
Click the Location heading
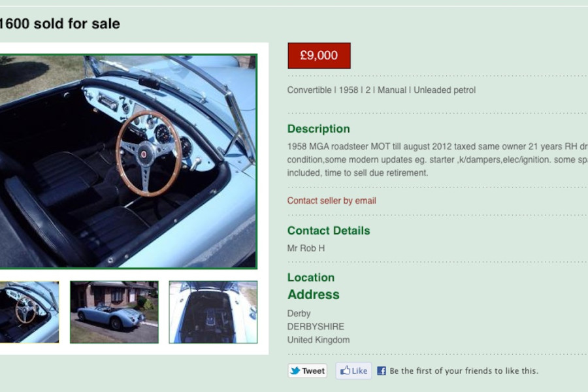click(x=311, y=277)
